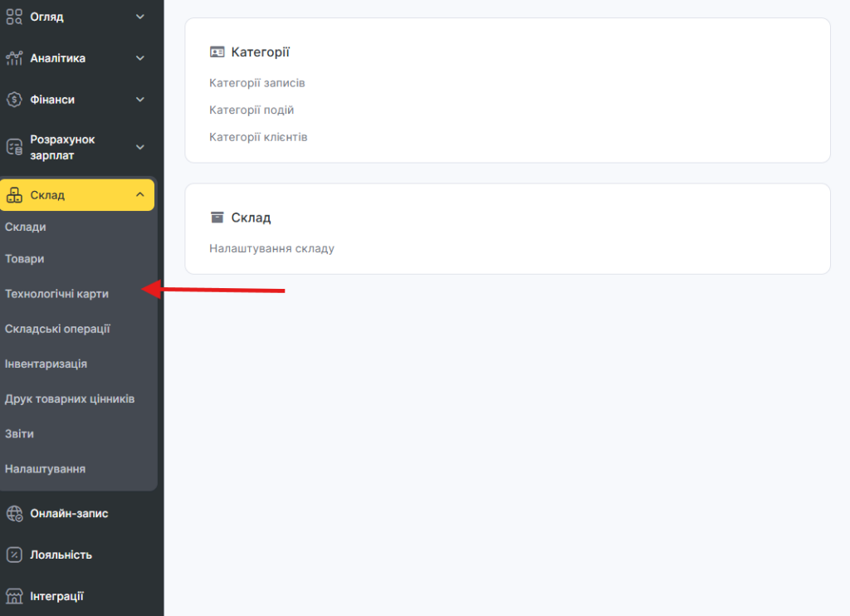The image size is (850, 616).
Task: Click the Лояльність percent icon
Action: (x=14, y=555)
